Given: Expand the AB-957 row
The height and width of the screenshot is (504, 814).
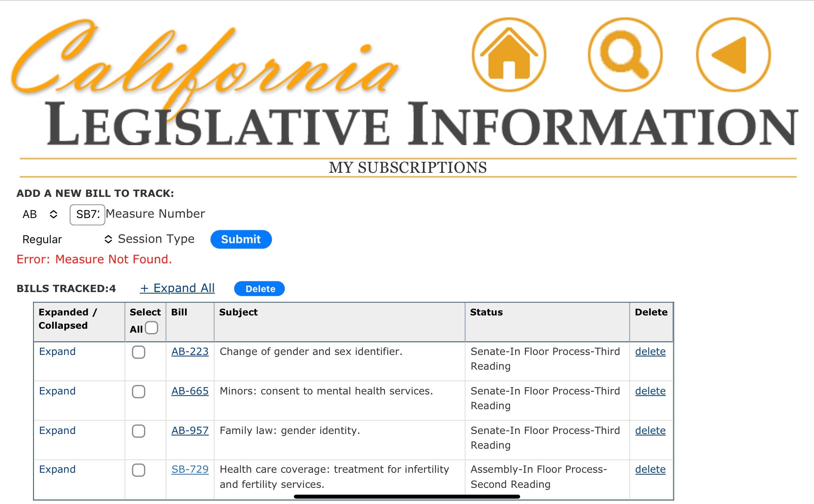Looking at the screenshot, I should (57, 430).
